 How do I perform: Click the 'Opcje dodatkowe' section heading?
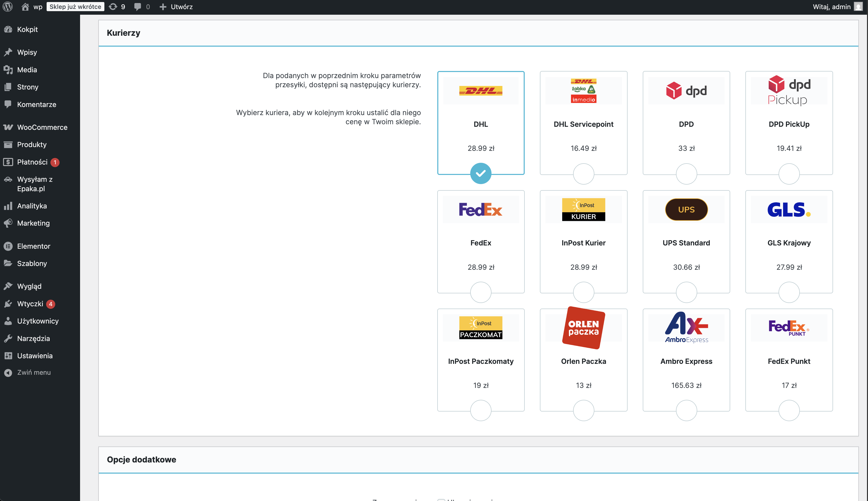click(x=141, y=459)
